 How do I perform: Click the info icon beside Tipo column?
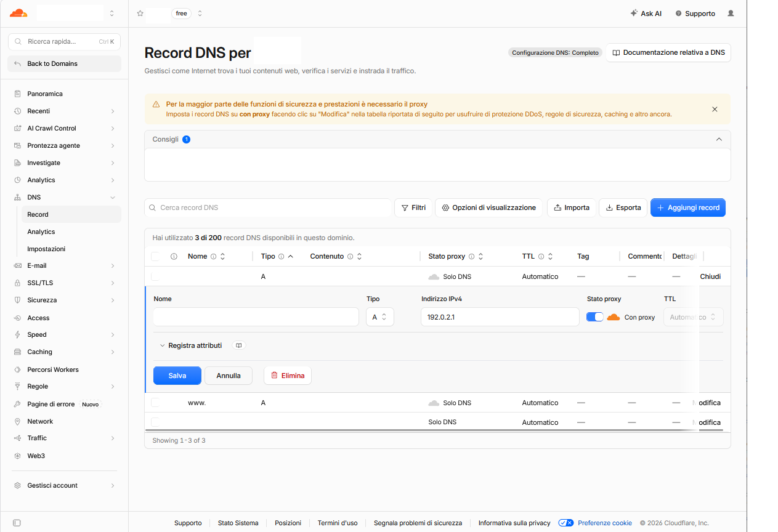click(x=281, y=256)
